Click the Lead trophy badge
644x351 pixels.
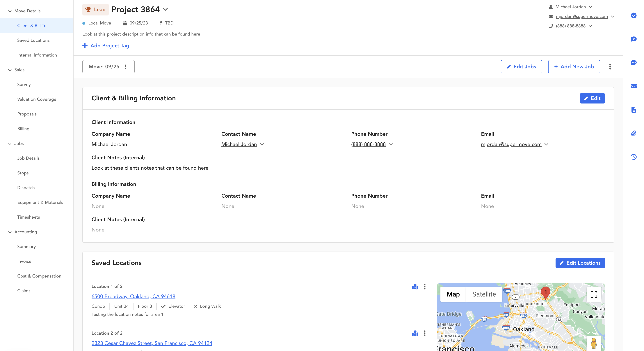95,10
